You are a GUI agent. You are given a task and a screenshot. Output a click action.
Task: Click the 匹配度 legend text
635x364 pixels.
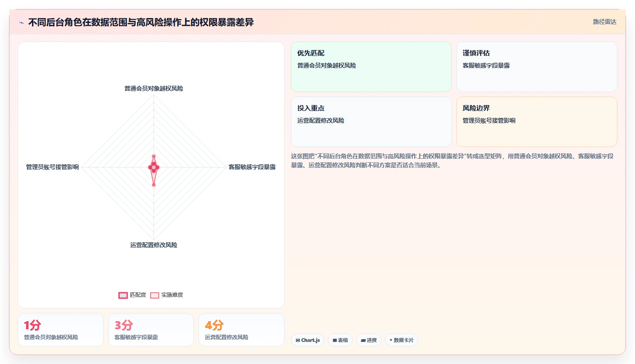point(138,295)
